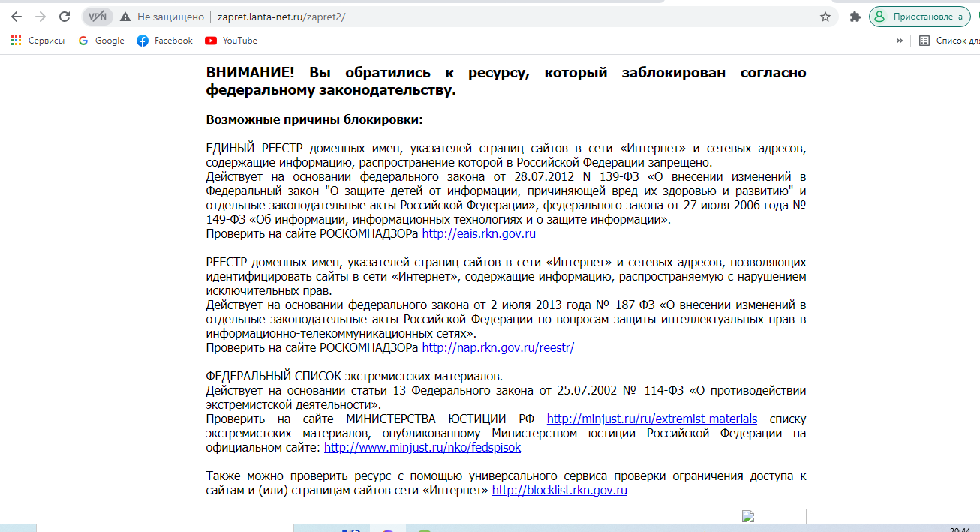Viewport: 980px width, 532px height.
Task: Open the 'Список для' reading list
Action: point(949,41)
